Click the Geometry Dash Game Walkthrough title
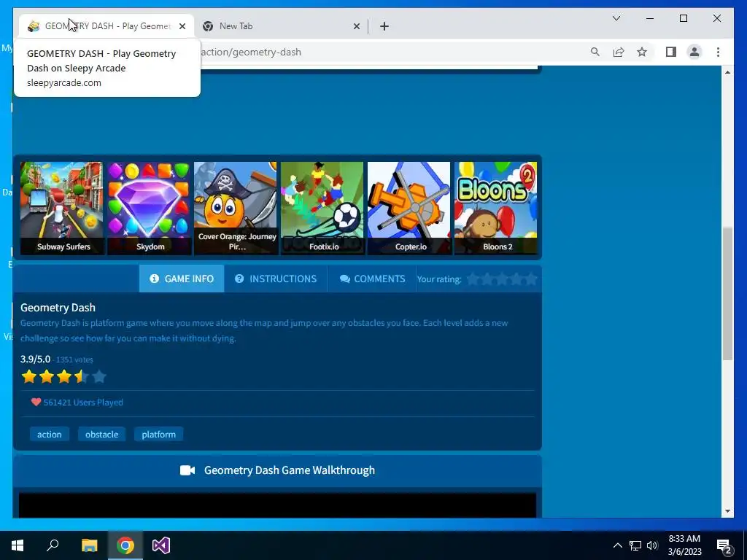747x560 pixels. point(290,470)
